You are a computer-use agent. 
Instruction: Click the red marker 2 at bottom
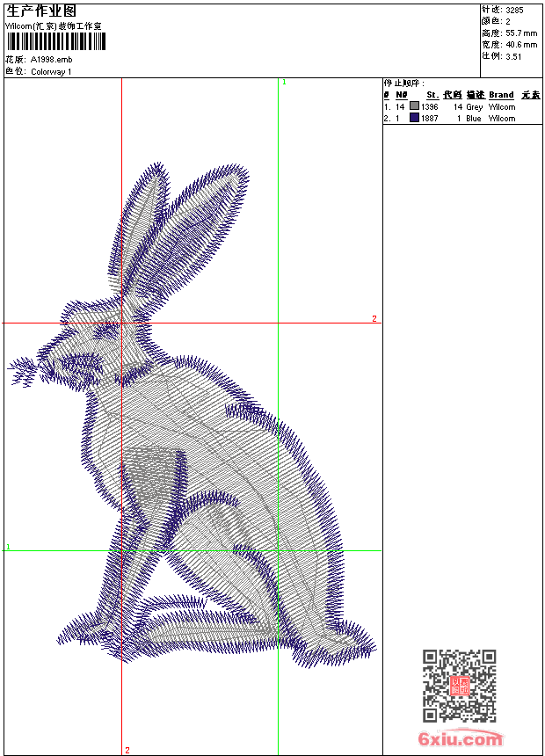coord(127,750)
